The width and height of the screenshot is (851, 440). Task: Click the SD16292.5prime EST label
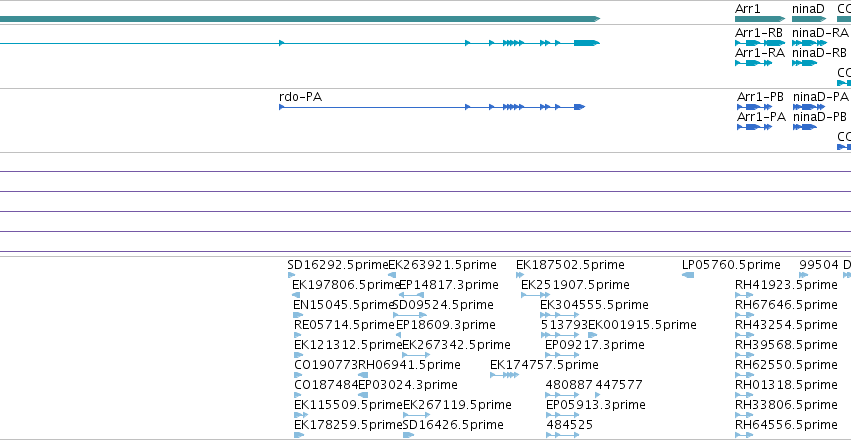[x=338, y=265]
